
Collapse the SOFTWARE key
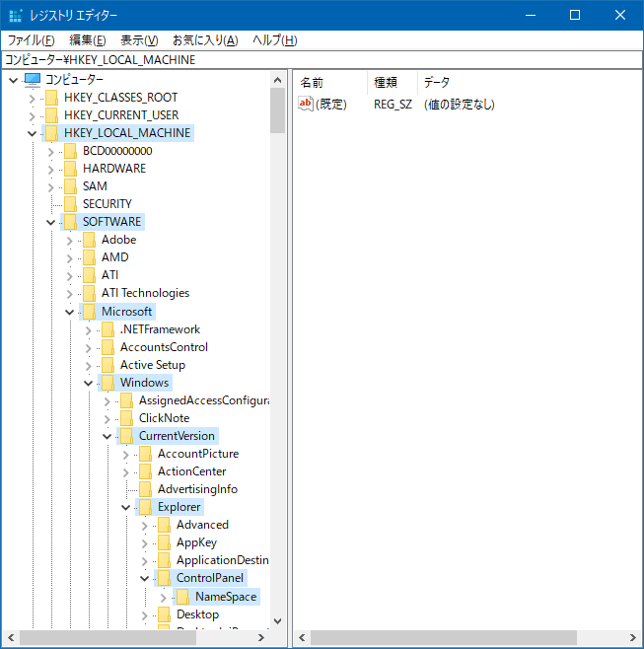tap(50, 222)
